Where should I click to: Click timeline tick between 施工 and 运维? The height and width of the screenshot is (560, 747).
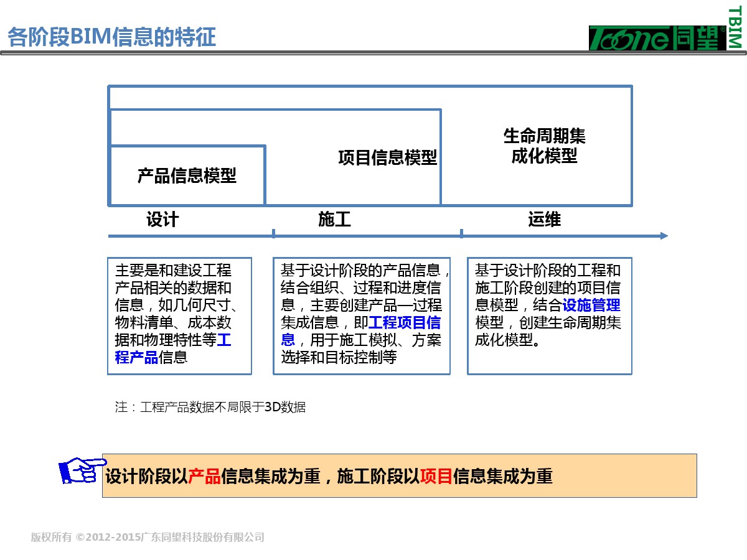click(461, 234)
